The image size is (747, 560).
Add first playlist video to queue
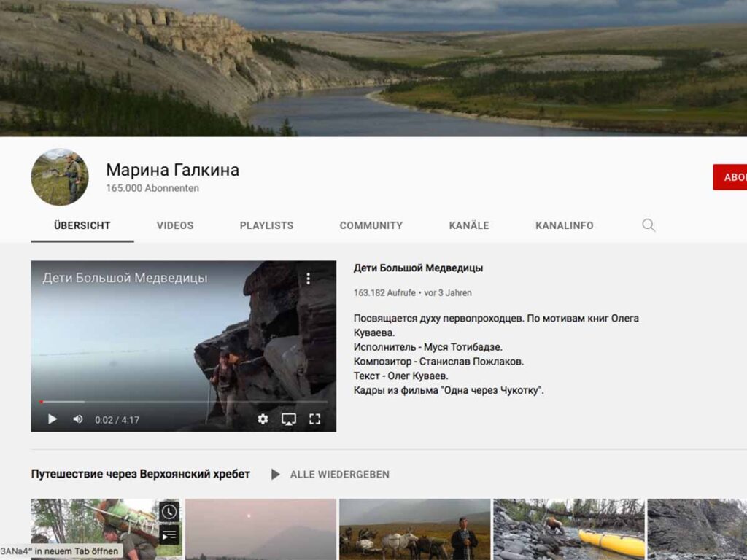coord(169,536)
